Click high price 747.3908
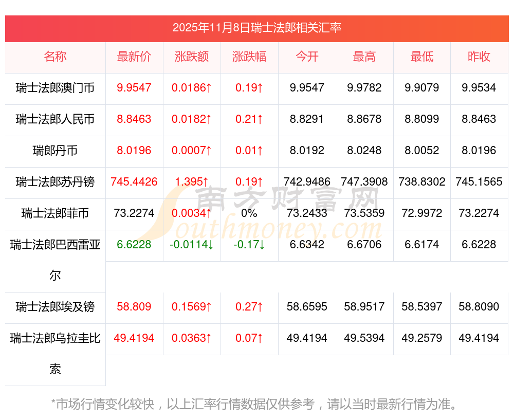Screen dimensions: 514x420 364,181
